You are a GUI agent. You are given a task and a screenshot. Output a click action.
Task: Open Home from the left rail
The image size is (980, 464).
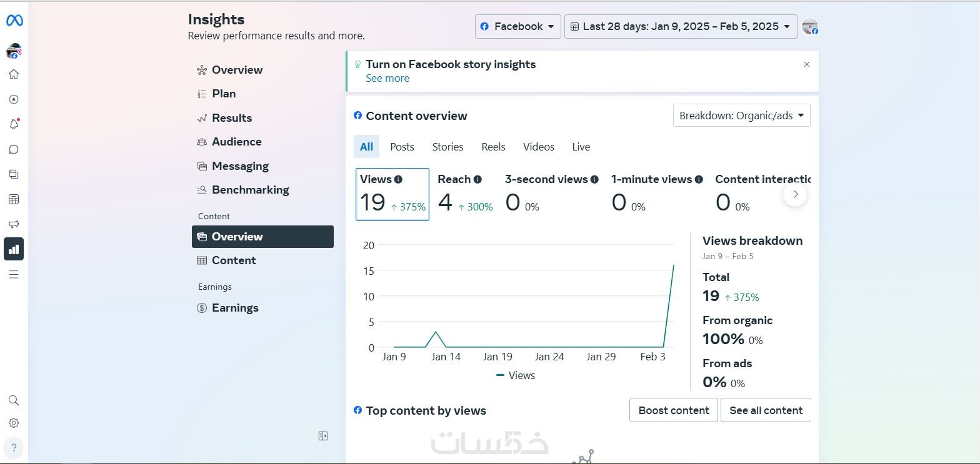coord(14,74)
